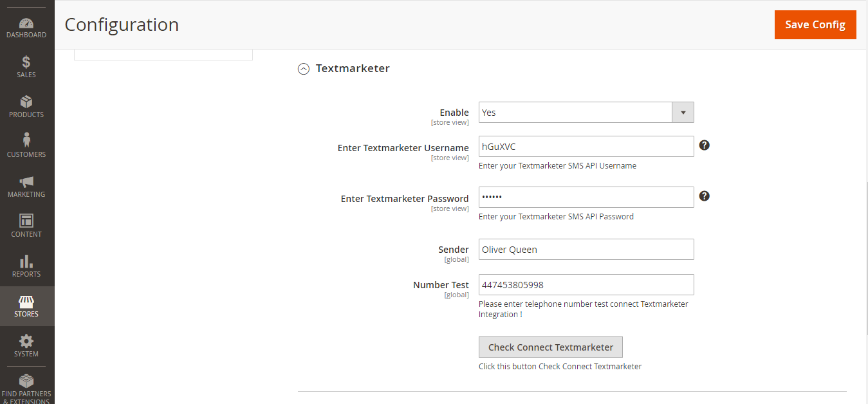The height and width of the screenshot is (404, 868).
Task: Click the Save Config button
Action: tap(815, 24)
